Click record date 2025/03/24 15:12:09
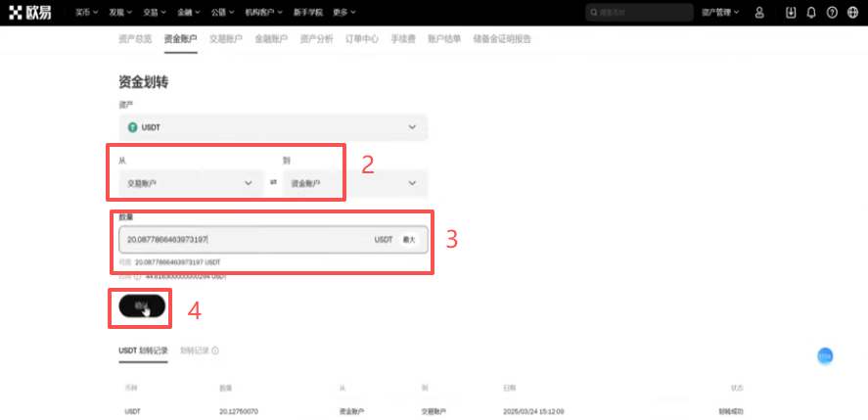The height and width of the screenshot is (420, 868). pos(533,412)
